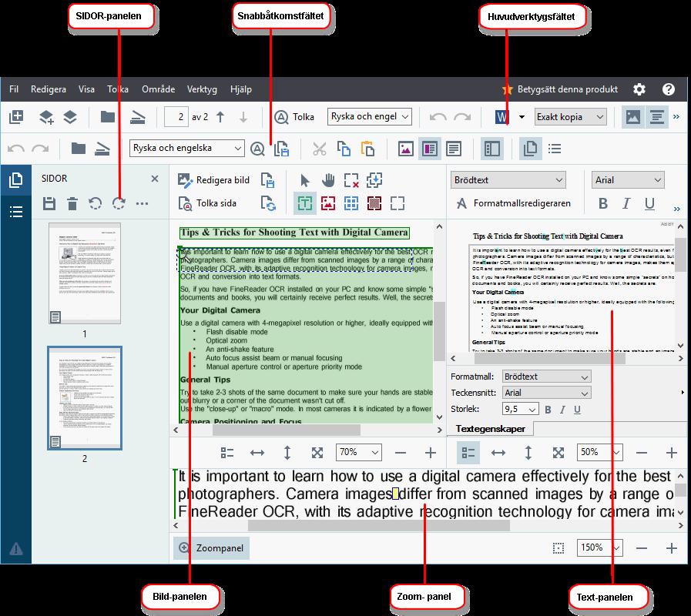The width and height of the screenshot is (691, 616).
Task: Select the background picture area tool
Action: coord(374,203)
